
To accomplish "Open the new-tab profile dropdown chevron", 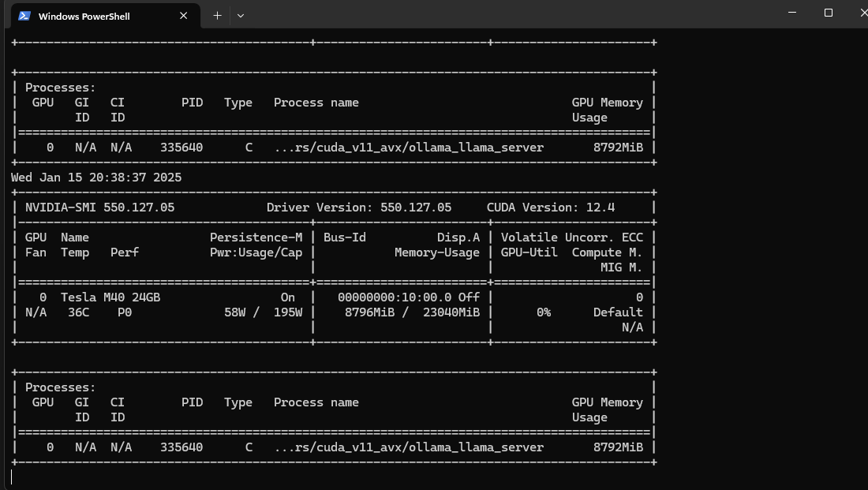I will pos(240,16).
